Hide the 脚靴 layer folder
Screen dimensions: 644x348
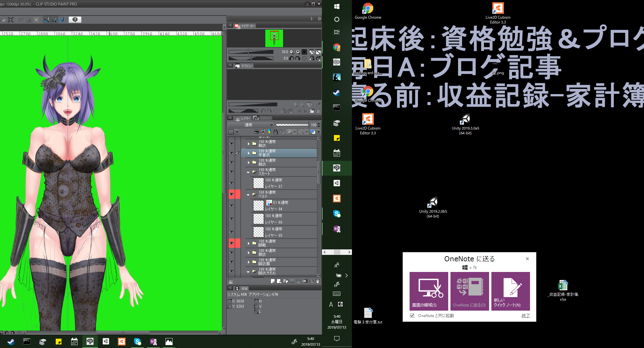tap(231, 243)
